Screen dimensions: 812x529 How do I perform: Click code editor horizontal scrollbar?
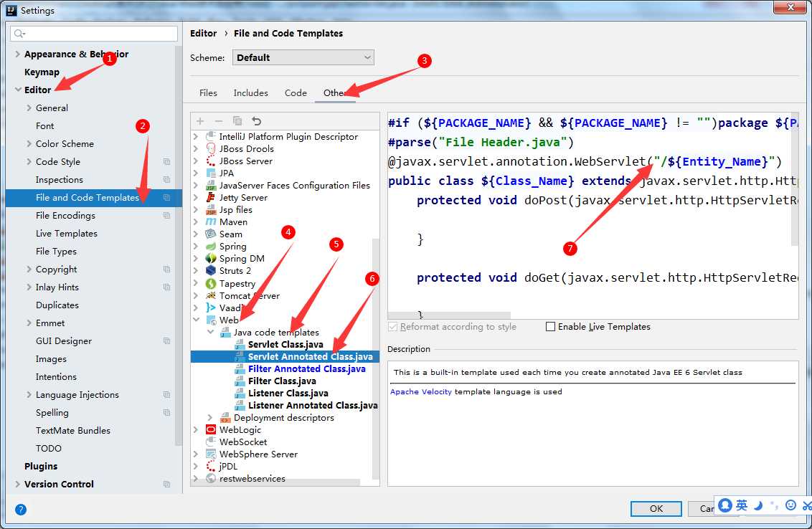[x=449, y=315]
